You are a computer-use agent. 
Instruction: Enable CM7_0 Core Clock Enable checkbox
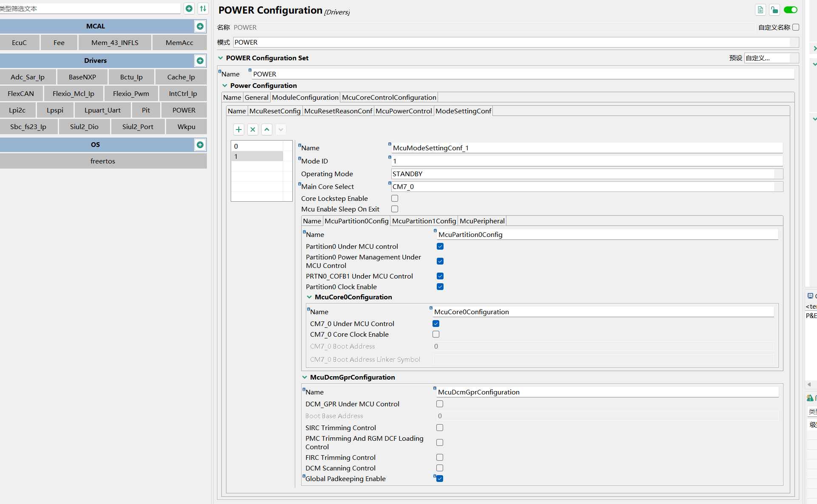pos(435,334)
